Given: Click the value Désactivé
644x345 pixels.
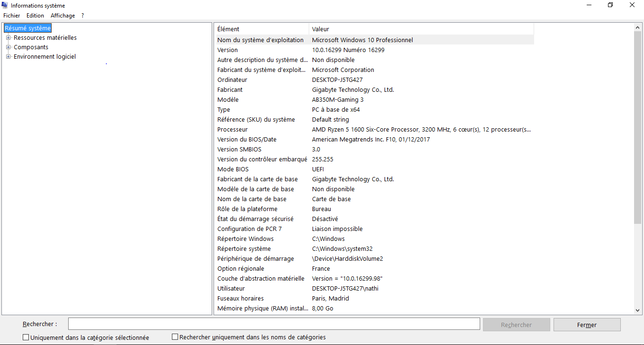Looking at the screenshot, I should coord(325,219).
